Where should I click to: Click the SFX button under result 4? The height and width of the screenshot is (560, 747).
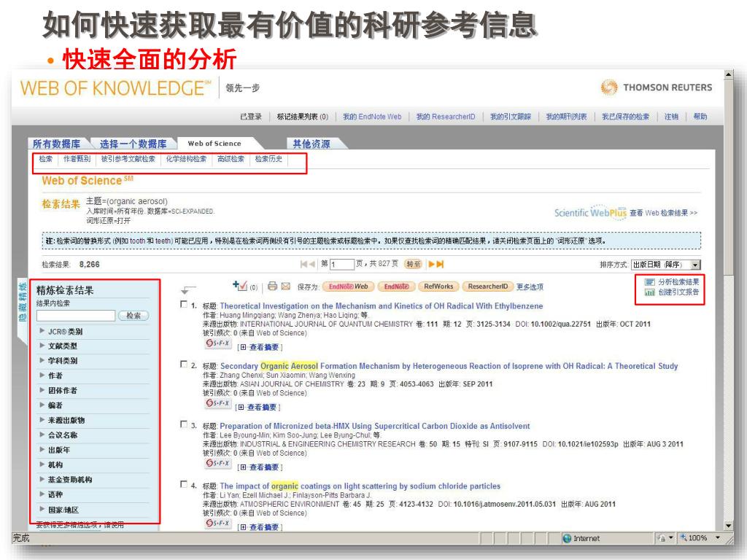[217, 523]
